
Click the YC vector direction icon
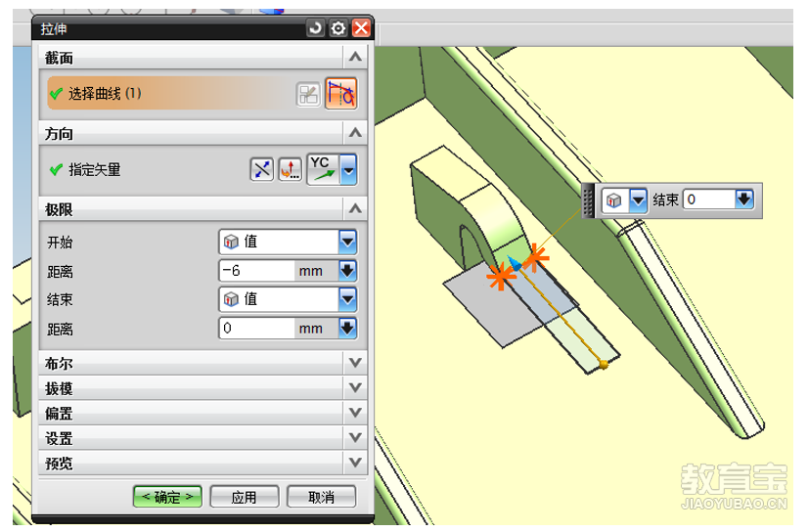click(323, 169)
